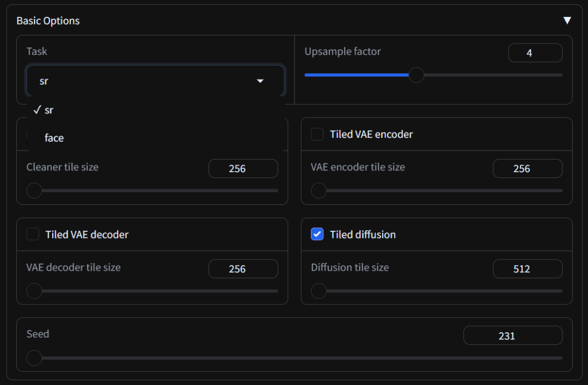588x385 pixels.
Task: Click the Upsample factor slider handle
Action: (416, 75)
